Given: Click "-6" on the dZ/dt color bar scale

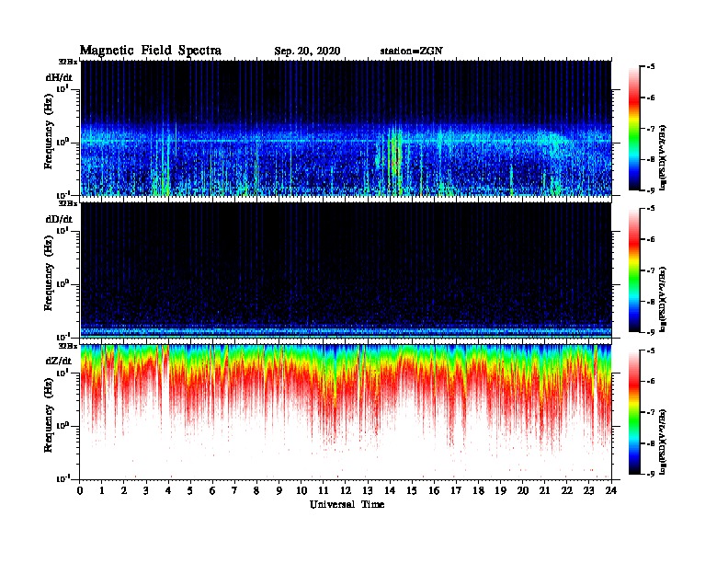Looking at the screenshot, I should pos(651,382).
